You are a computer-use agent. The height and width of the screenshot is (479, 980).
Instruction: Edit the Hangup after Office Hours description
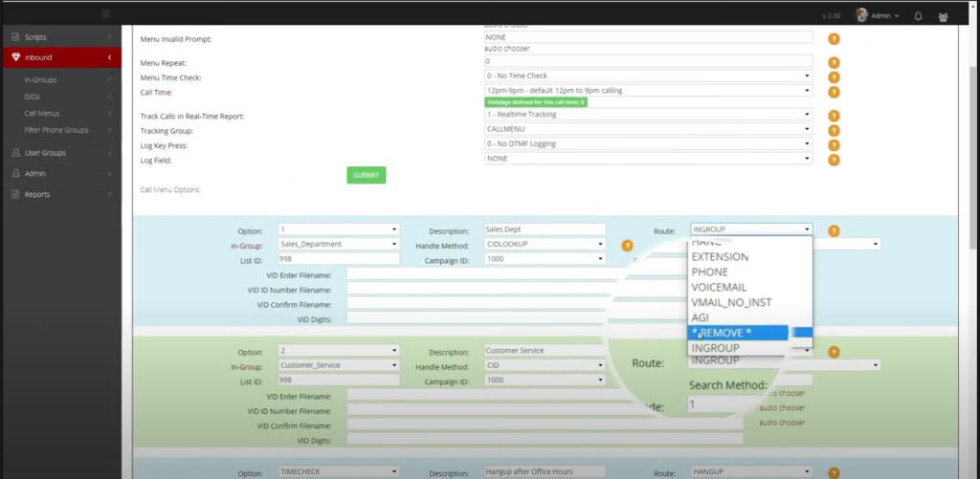pyautogui.click(x=545, y=471)
